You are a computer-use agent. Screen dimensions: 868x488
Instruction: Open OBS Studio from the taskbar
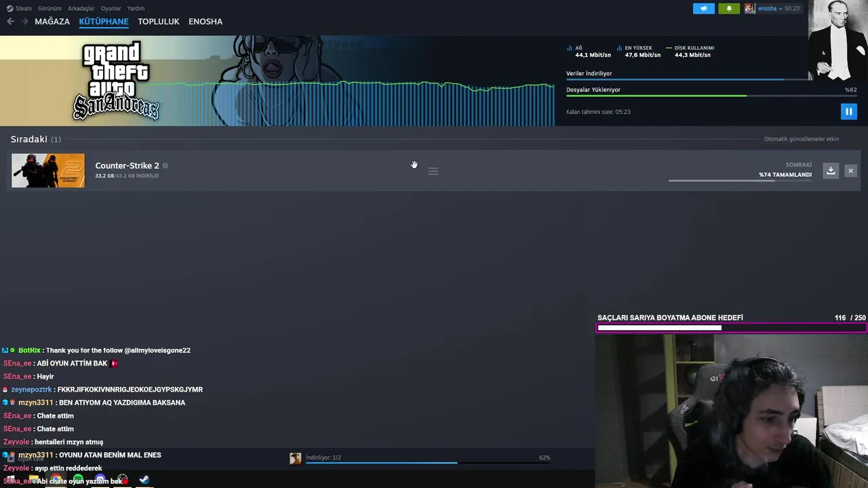tap(122, 480)
